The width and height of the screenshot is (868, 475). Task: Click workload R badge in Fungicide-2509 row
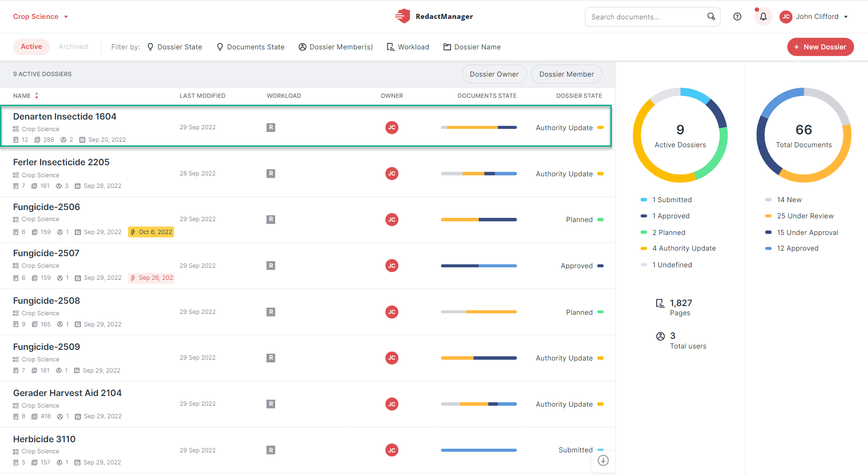click(x=271, y=358)
